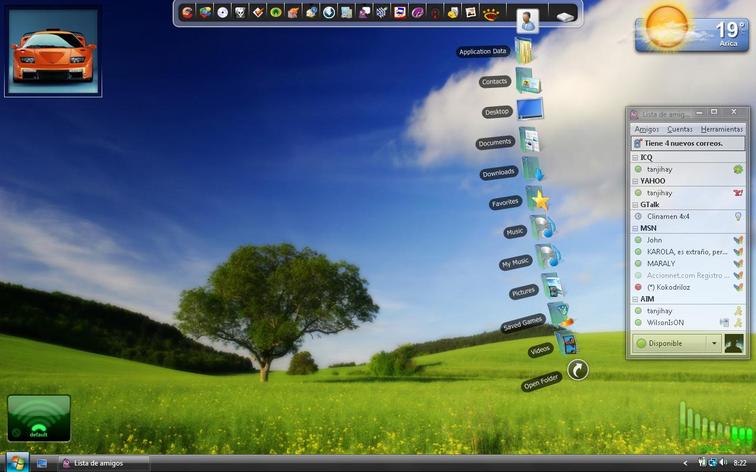Select tanjihay under the YAHOO group
This screenshot has height=472, width=756.
(x=688, y=193)
